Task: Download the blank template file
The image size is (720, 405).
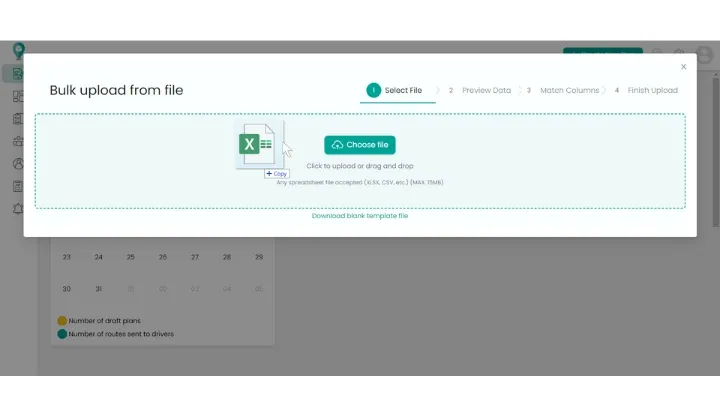Action: [x=360, y=216]
